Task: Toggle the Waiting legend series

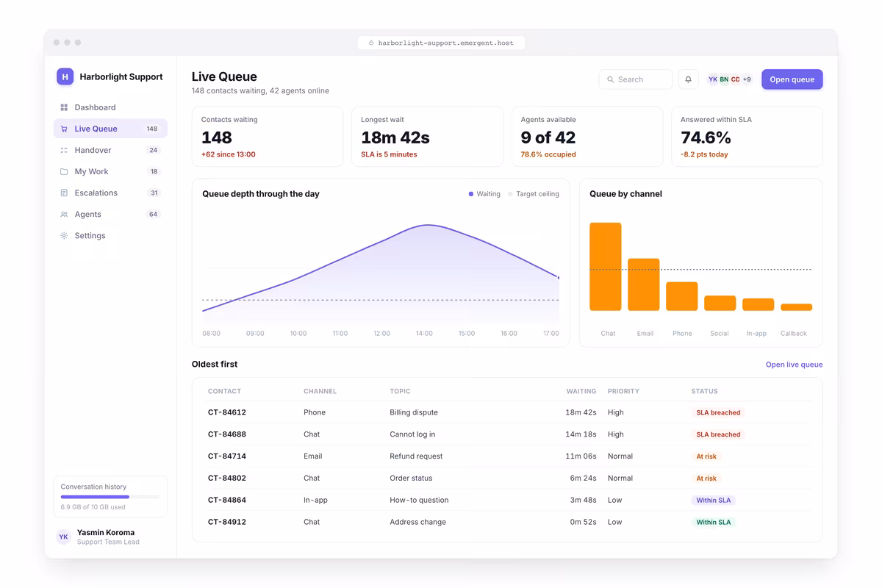Action: coord(484,194)
